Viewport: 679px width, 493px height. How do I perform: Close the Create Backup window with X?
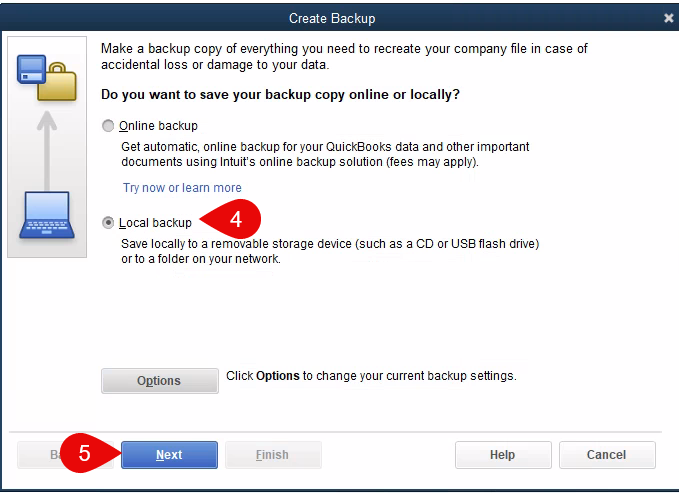click(669, 18)
